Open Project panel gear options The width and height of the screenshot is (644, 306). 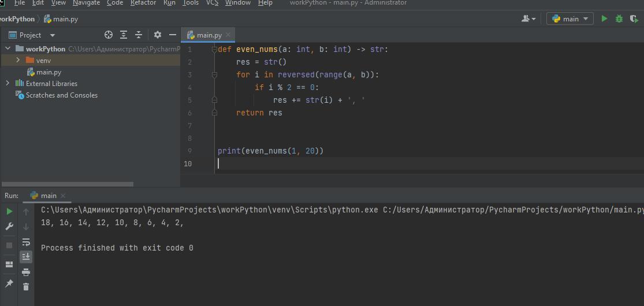click(158, 35)
